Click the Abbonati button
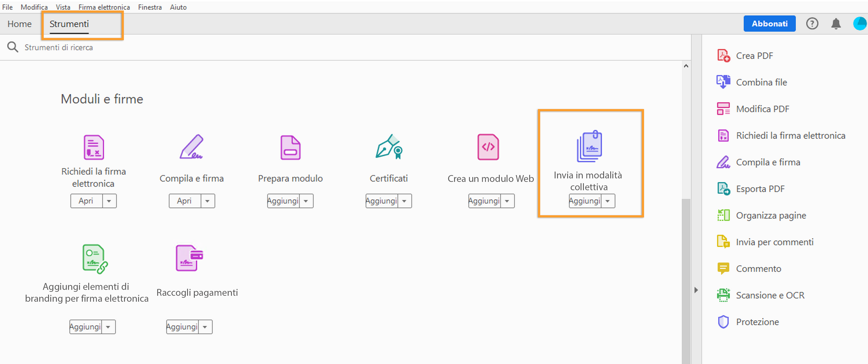The height and width of the screenshot is (364, 868). (769, 24)
